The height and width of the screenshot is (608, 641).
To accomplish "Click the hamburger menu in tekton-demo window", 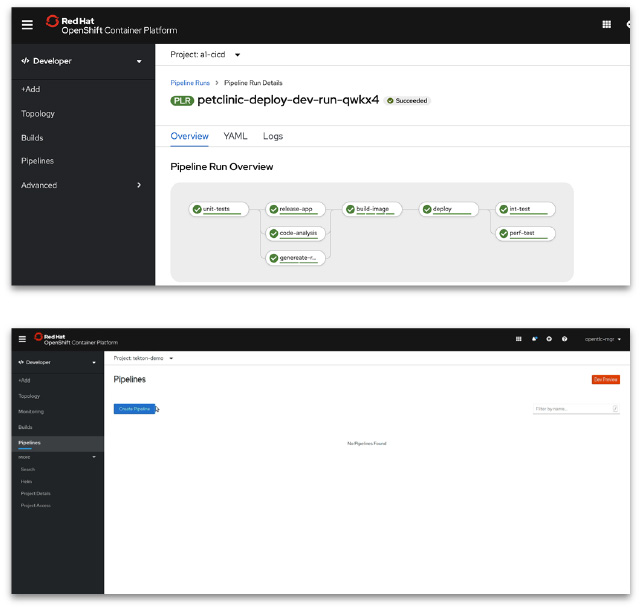I will pyautogui.click(x=22, y=339).
